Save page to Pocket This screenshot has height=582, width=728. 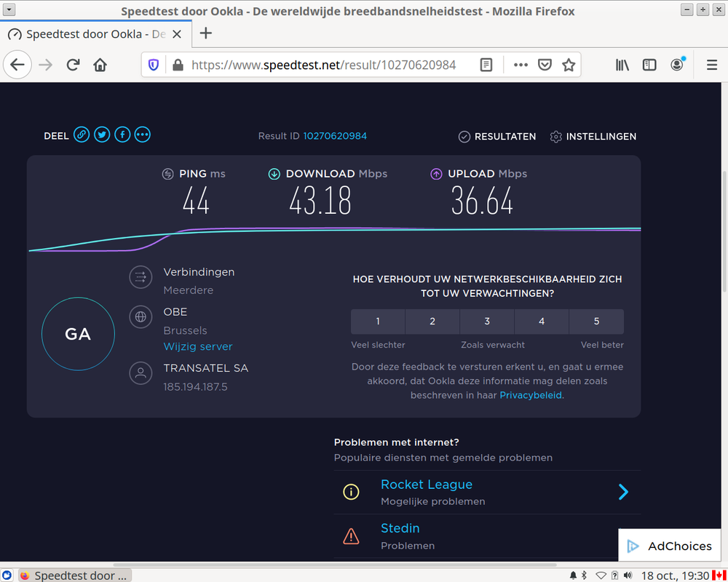[x=545, y=65]
